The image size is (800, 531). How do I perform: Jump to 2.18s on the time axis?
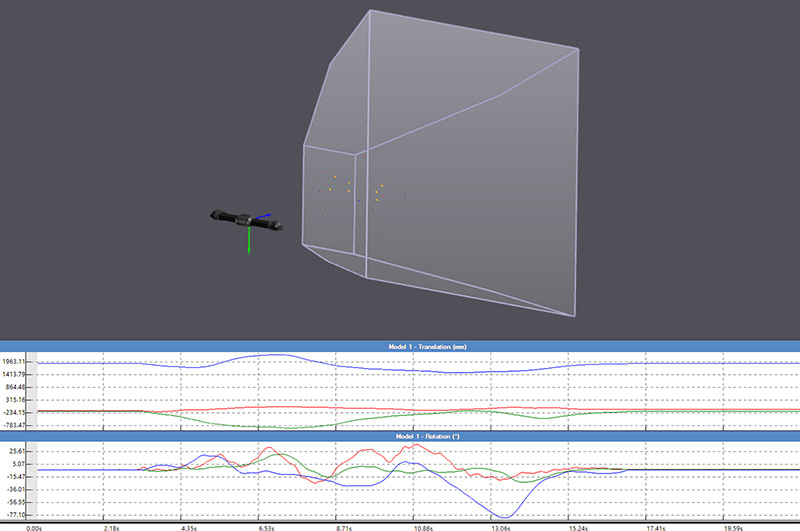[x=112, y=525]
